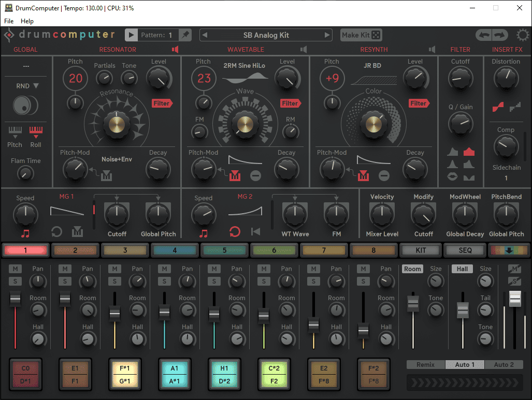Viewport: 532px width, 400px height.
Task: Select Roll keyboard mode icon
Action: coord(36,131)
